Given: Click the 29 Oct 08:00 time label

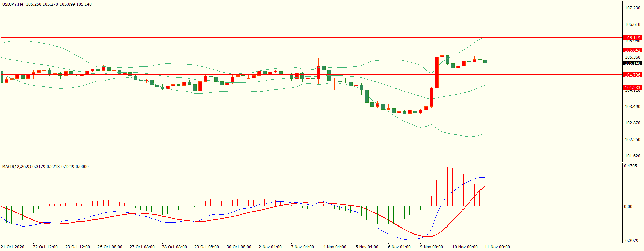Looking at the screenshot, I should pos(207,247).
